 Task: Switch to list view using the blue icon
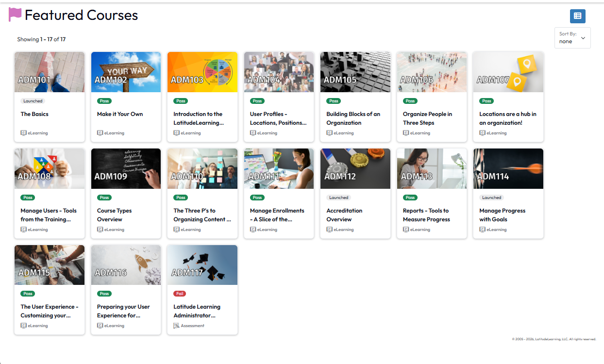click(577, 16)
